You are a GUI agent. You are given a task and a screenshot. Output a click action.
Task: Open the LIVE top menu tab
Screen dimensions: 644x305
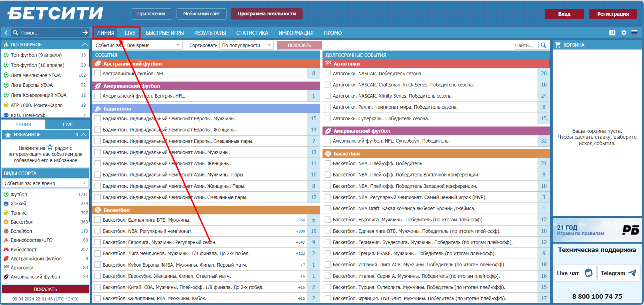click(130, 33)
